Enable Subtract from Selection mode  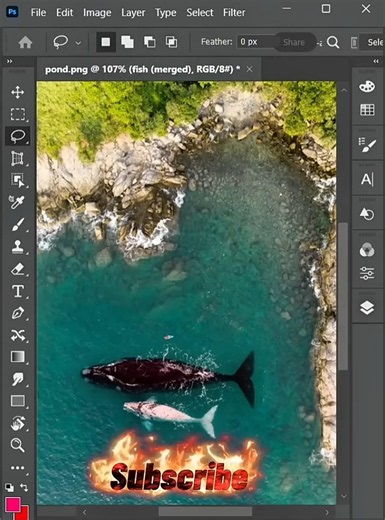[149, 42]
